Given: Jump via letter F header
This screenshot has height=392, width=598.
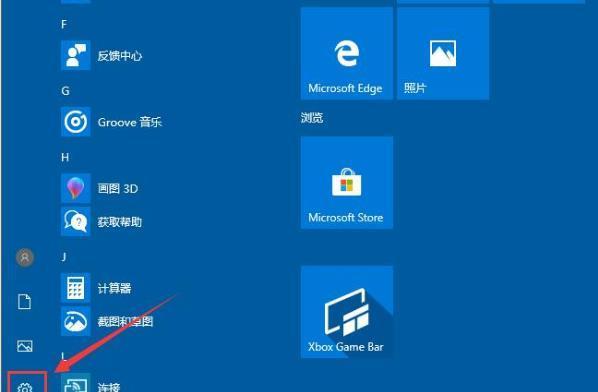Looking at the screenshot, I should click(x=64, y=24).
